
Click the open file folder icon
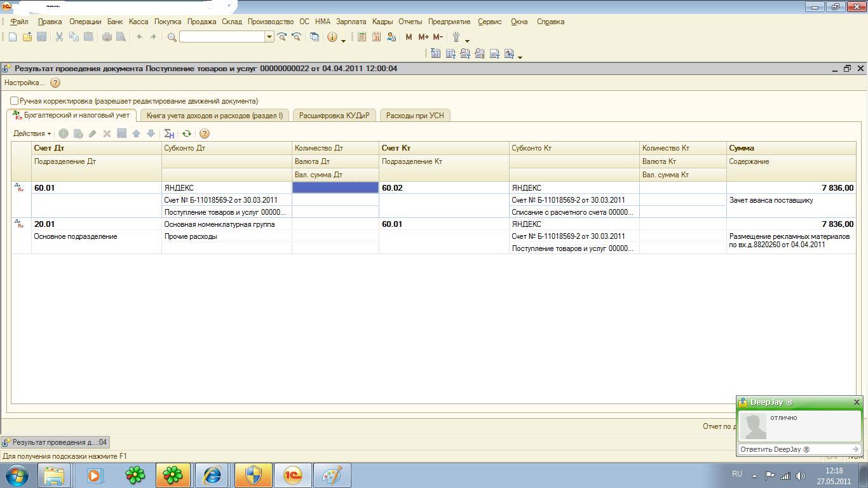[27, 37]
